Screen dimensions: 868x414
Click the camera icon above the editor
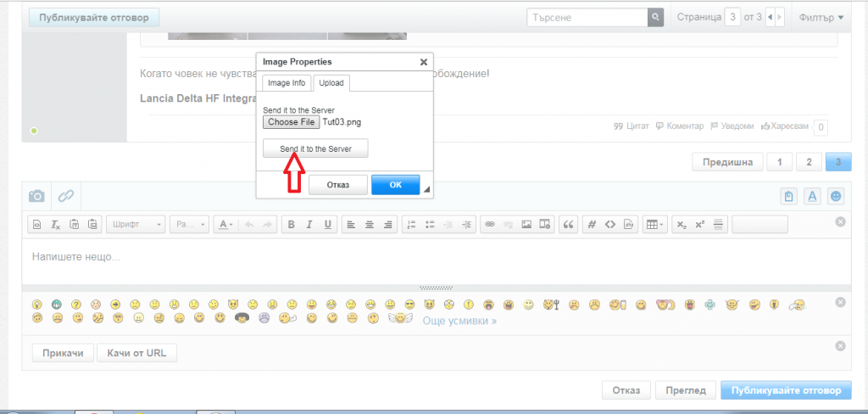tap(36, 196)
